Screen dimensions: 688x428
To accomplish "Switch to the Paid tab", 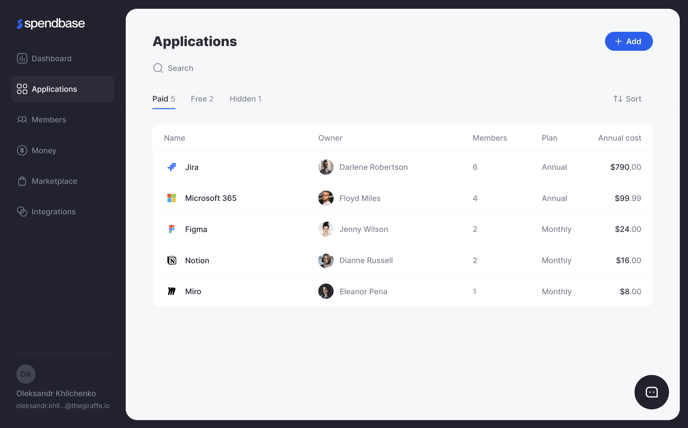I will 164,99.
